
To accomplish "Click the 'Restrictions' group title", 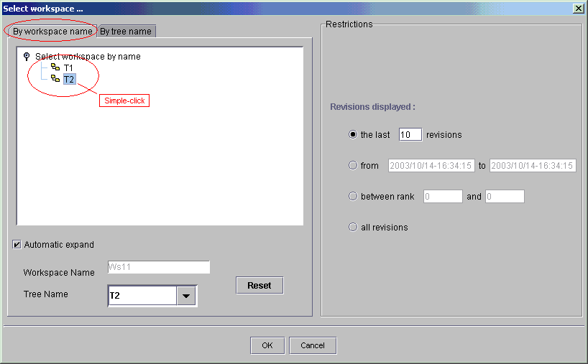I will click(349, 24).
